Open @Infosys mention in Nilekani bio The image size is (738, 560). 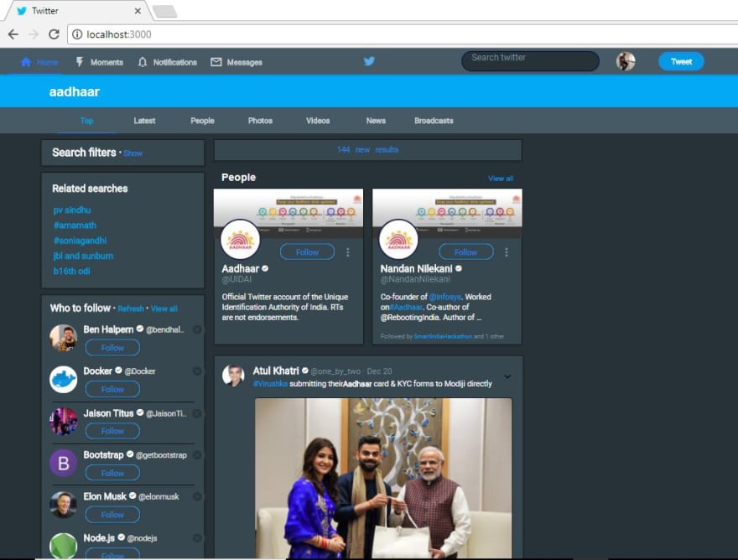445,297
